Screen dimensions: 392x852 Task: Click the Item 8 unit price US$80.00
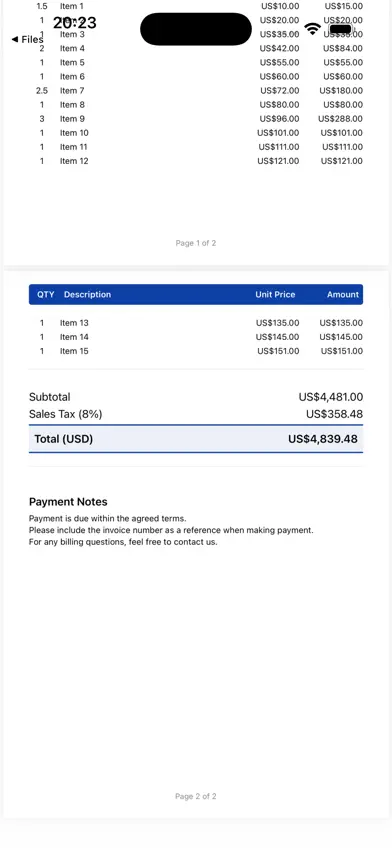point(279,105)
